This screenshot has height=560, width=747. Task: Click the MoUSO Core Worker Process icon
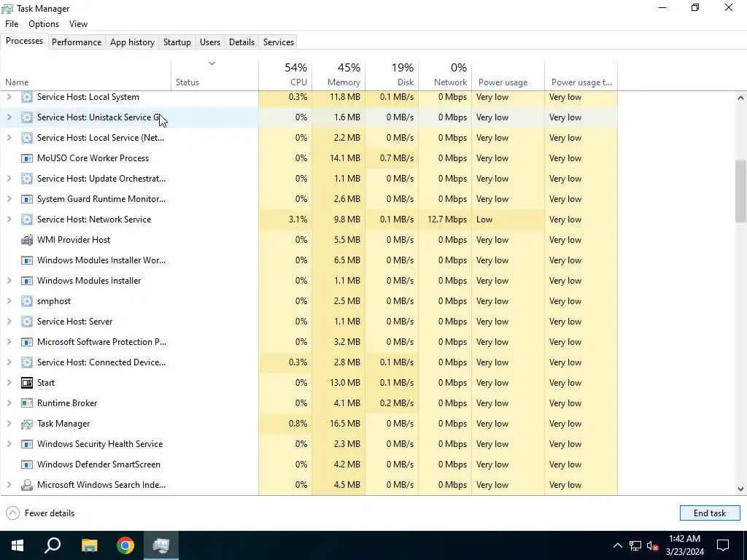click(x=27, y=158)
